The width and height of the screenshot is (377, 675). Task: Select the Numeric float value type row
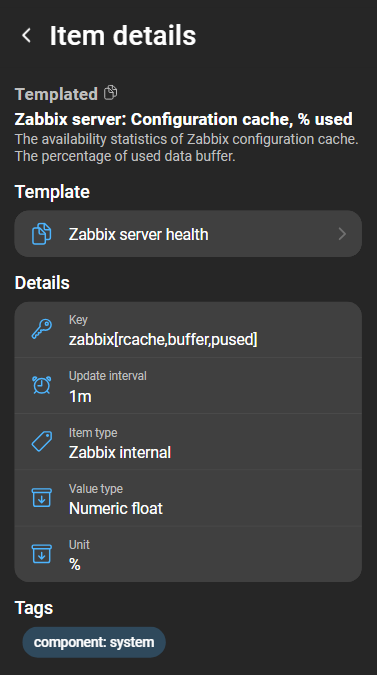(188, 498)
